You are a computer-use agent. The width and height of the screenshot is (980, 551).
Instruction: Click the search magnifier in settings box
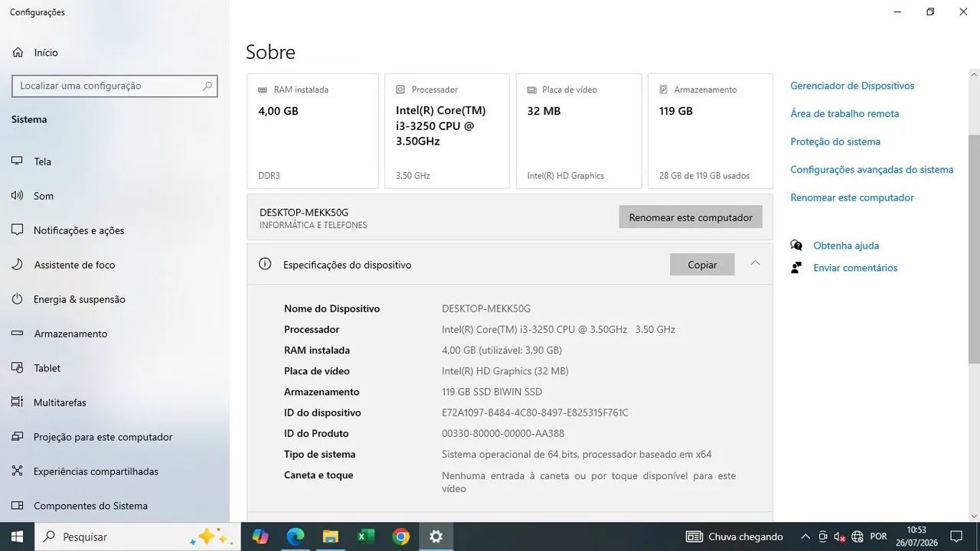coord(207,86)
